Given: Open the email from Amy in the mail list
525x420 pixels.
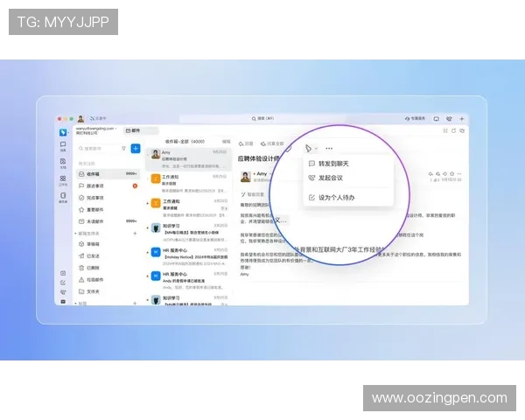Looking at the screenshot, I should tap(188, 159).
